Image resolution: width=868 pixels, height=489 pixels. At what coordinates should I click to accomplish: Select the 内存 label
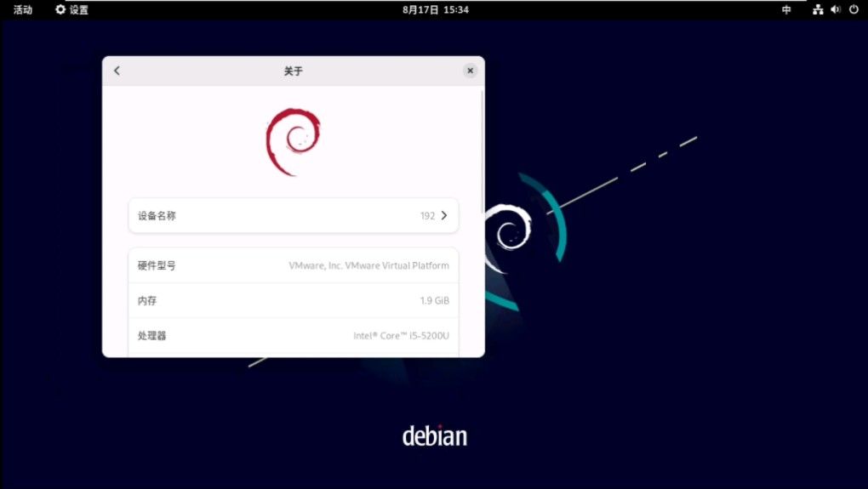click(147, 300)
